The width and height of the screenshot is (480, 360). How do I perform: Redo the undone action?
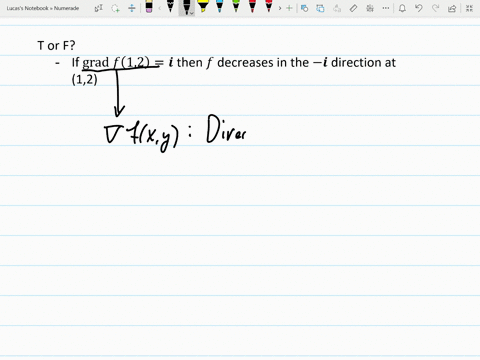pos(435,8)
